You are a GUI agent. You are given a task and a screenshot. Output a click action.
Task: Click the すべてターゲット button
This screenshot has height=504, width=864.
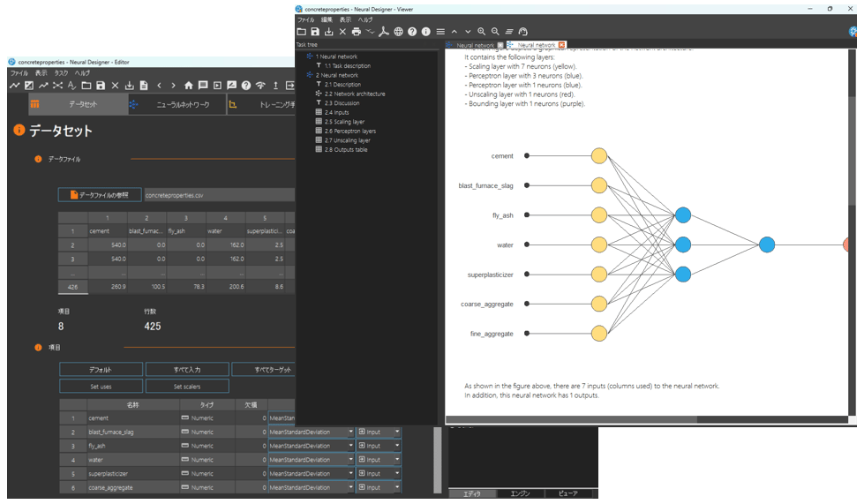(x=264, y=369)
